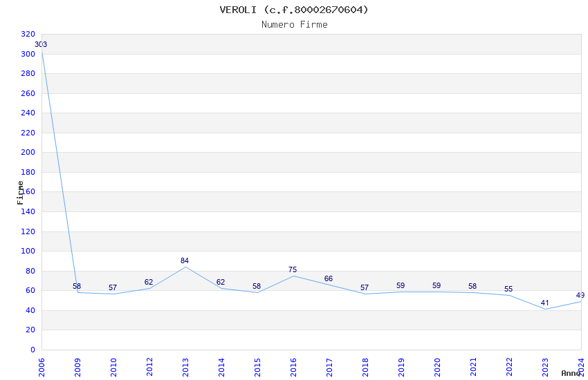The height and width of the screenshot is (380, 588).
Task: Select the 57 data label above 2010
Action: click(113, 287)
